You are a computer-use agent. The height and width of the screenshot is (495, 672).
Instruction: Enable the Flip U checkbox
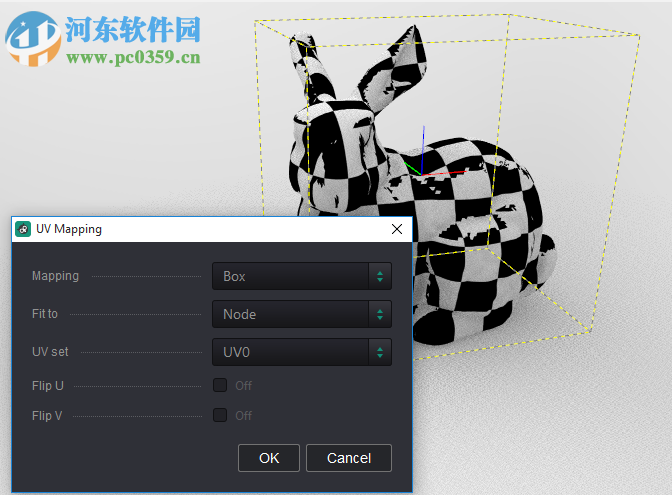tap(220, 385)
